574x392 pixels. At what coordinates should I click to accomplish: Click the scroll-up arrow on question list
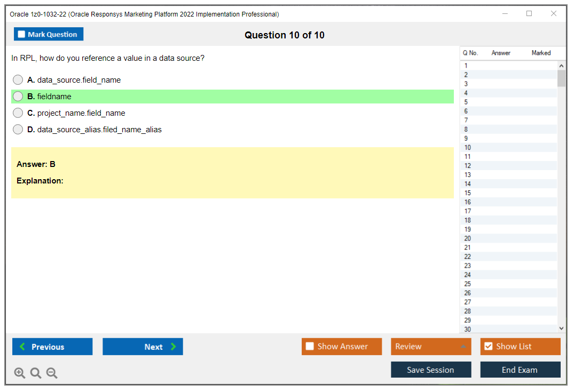click(561, 65)
